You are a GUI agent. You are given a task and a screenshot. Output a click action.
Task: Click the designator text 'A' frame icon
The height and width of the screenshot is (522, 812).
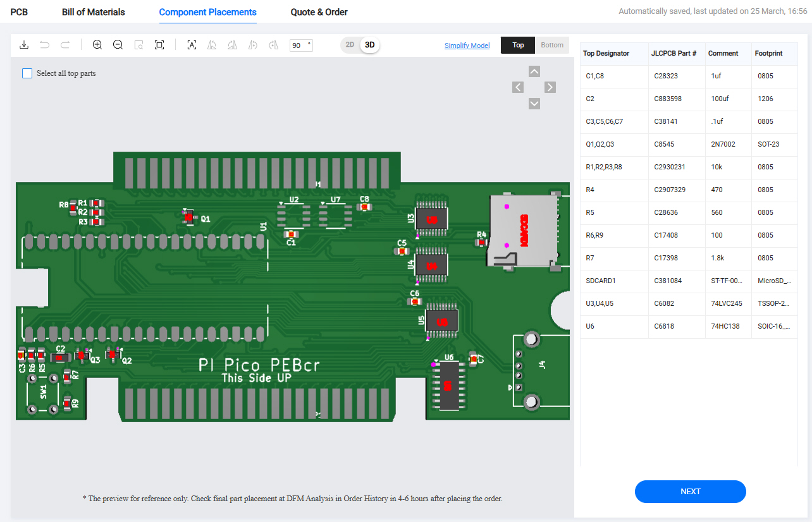coord(192,45)
